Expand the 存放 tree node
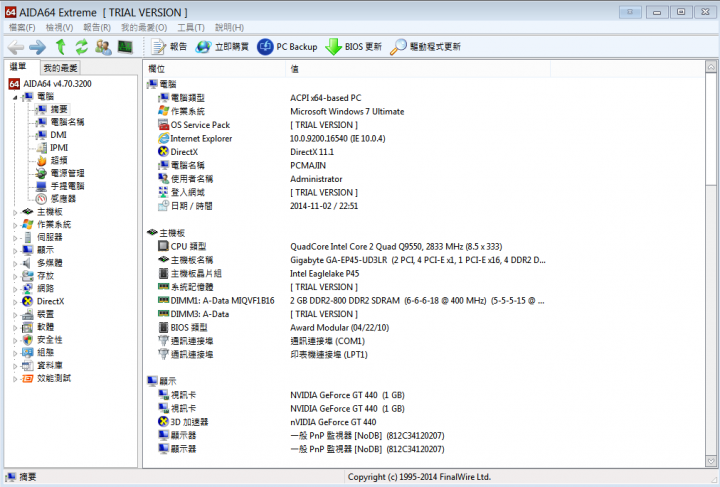This screenshot has width=720, height=487. (x=15, y=276)
